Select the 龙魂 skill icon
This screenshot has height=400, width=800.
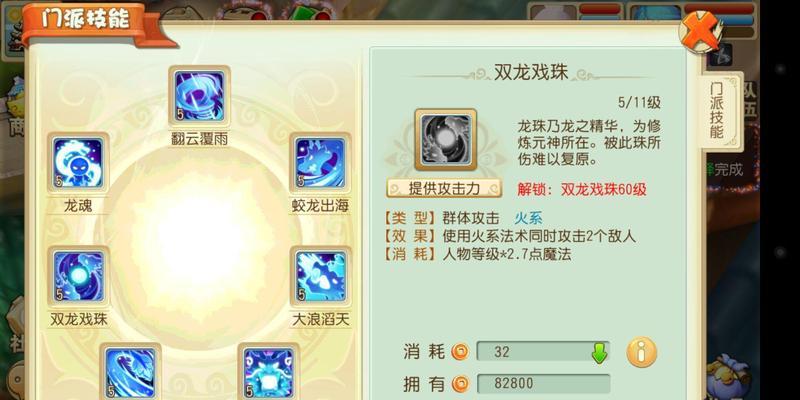click(x=78, y=163)
